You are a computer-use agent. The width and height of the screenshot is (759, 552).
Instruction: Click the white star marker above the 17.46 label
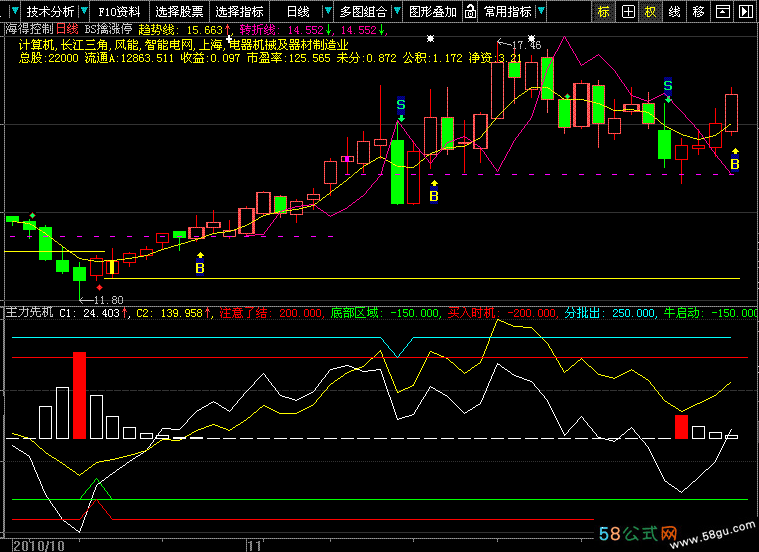531,38
